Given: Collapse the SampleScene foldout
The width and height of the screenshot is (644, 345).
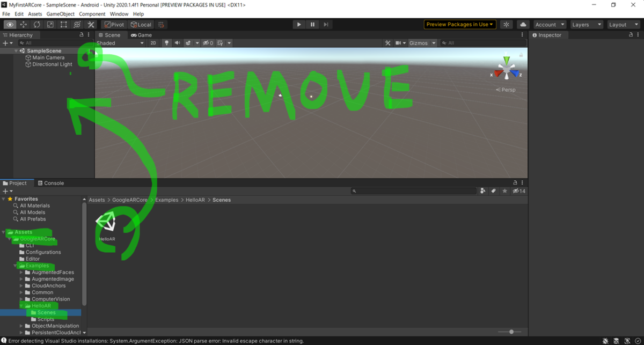Looking at the screenshot, I should pyautogui.click(x=16, y=51).
